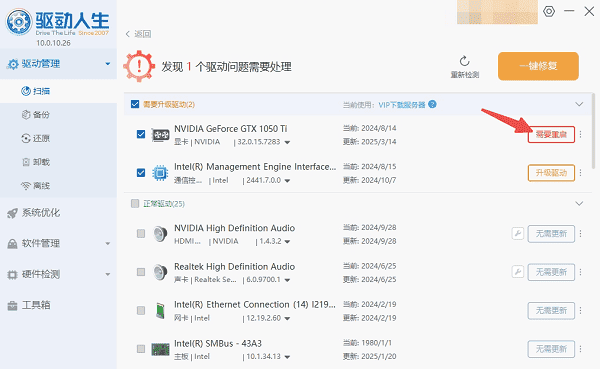The height and width of the screenshot is (369, 600).
Task: Uncheck the NVIDIA GeForce GTX 1050 Ti checkbox
Action: pyautogui.click(x=141, y=134)
